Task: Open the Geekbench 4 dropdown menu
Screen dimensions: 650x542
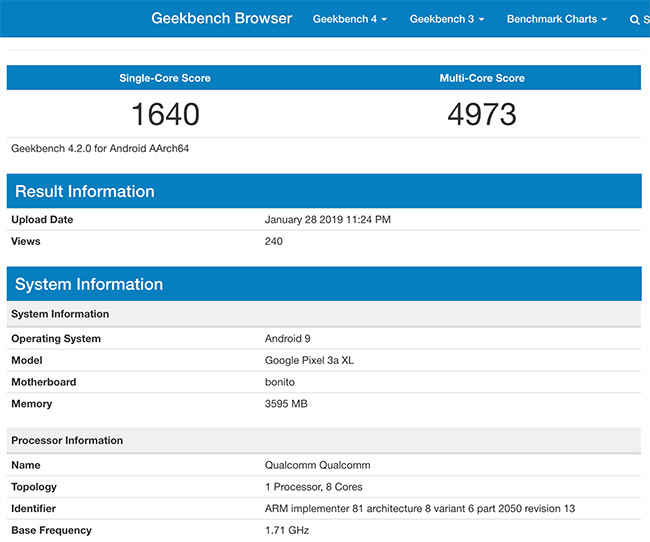Action: click(350, 19)
